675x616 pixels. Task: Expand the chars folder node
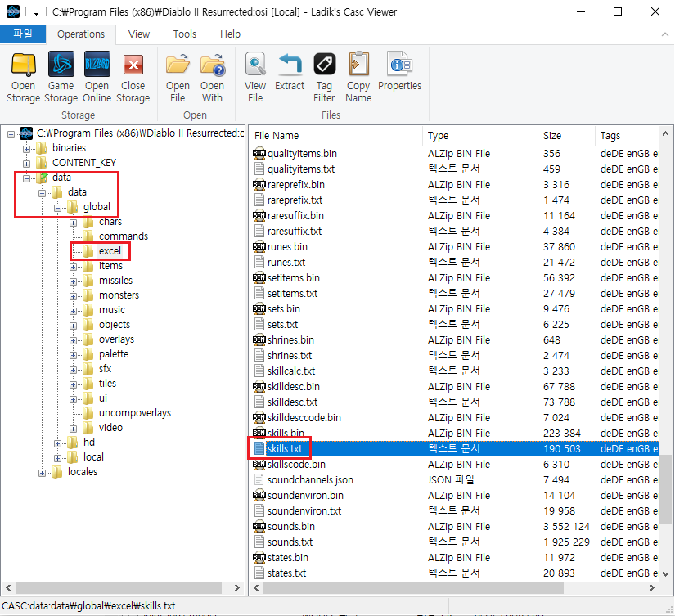(x=73, y=223)
